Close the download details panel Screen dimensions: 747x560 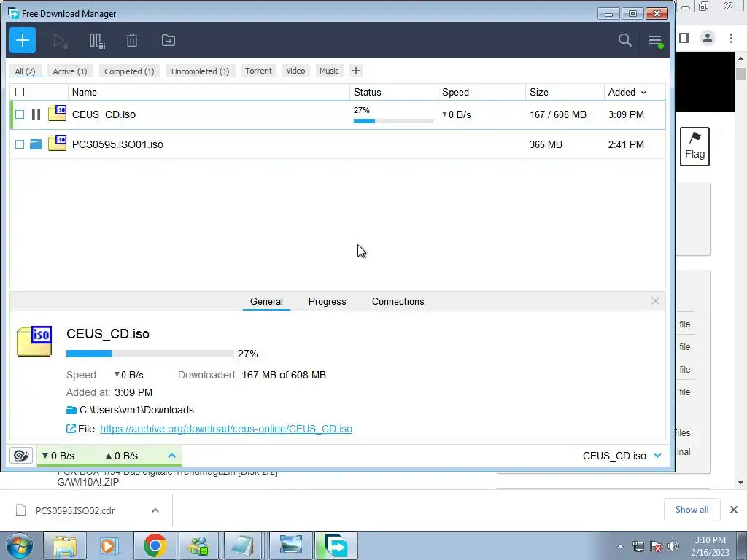[x=656, y=301]
